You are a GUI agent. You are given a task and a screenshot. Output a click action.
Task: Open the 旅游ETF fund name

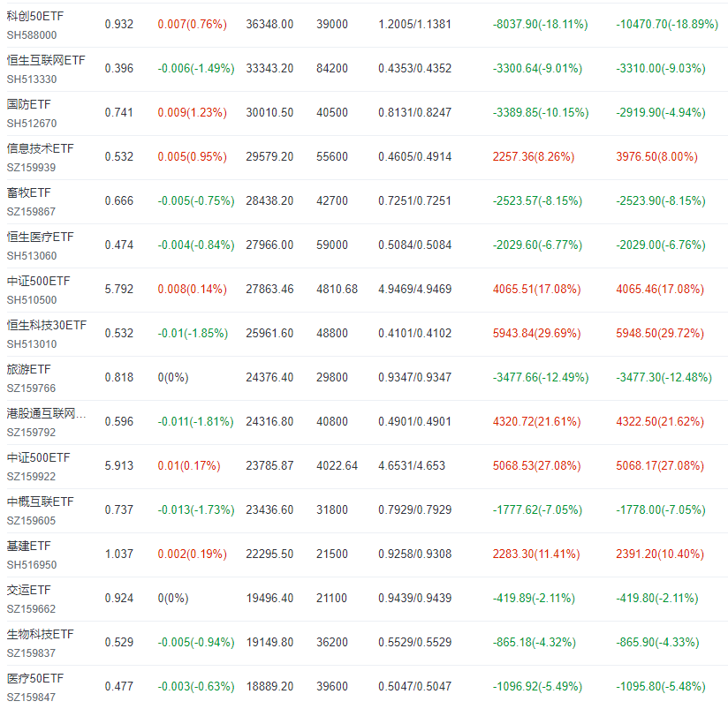pyautogui.click(x=29, y=369)
